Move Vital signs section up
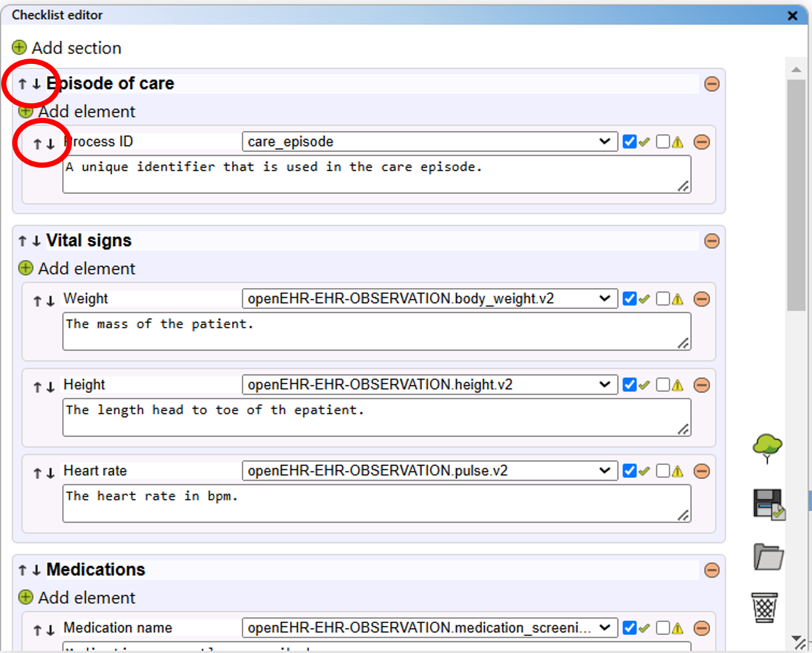Image resolution: width=812 pixels, height=653 pixels. point(23,241)
